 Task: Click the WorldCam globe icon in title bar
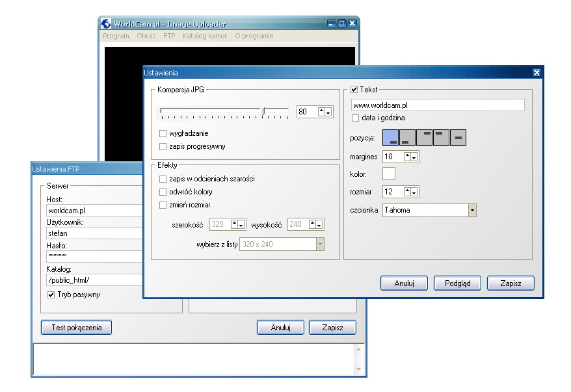coord(106,23)
